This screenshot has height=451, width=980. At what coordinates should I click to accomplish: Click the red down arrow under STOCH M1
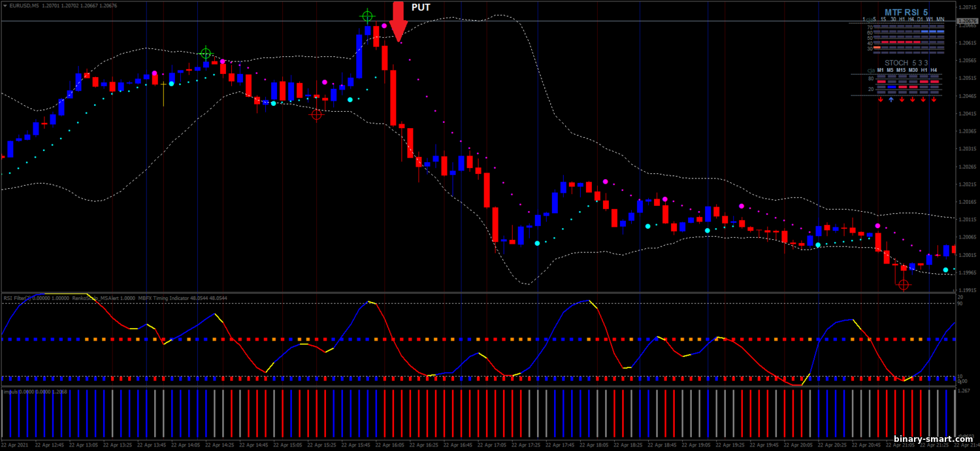(880, 100)
